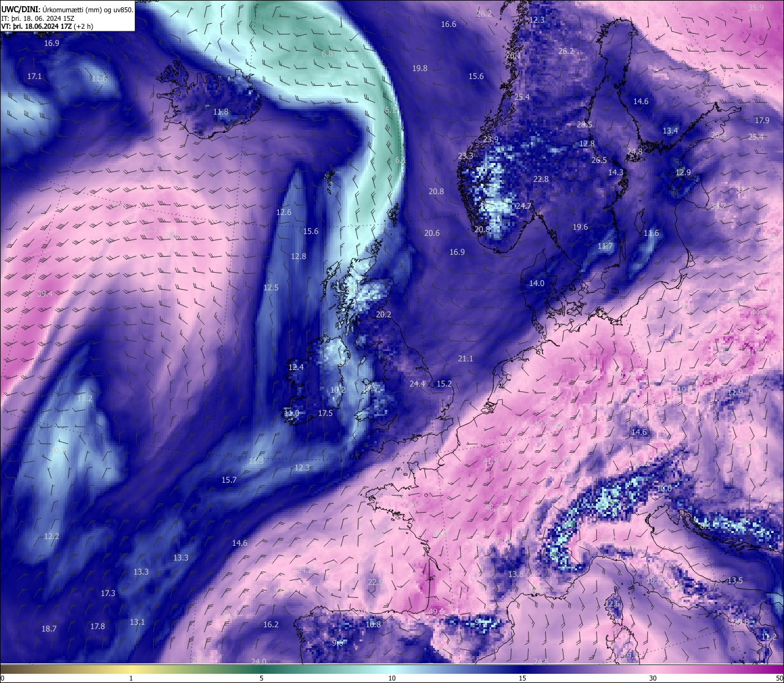Click the 20.6 value on the map

432,233
